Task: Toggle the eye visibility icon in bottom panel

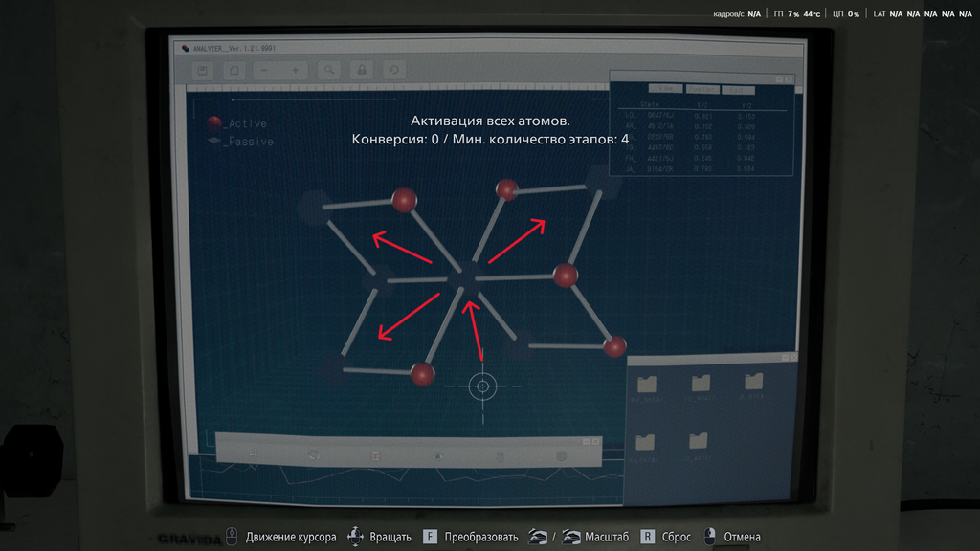Action: pos(436,456)
